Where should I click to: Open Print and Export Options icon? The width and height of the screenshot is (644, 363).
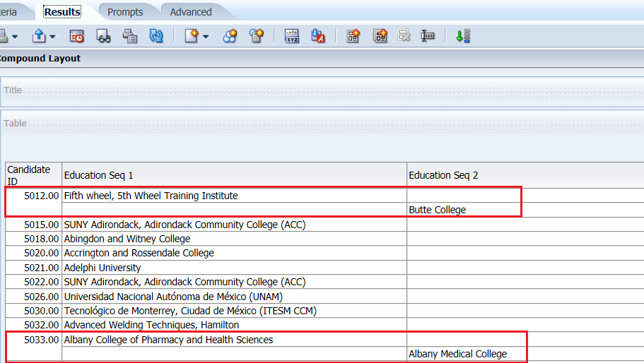click(x=130, y=36)
